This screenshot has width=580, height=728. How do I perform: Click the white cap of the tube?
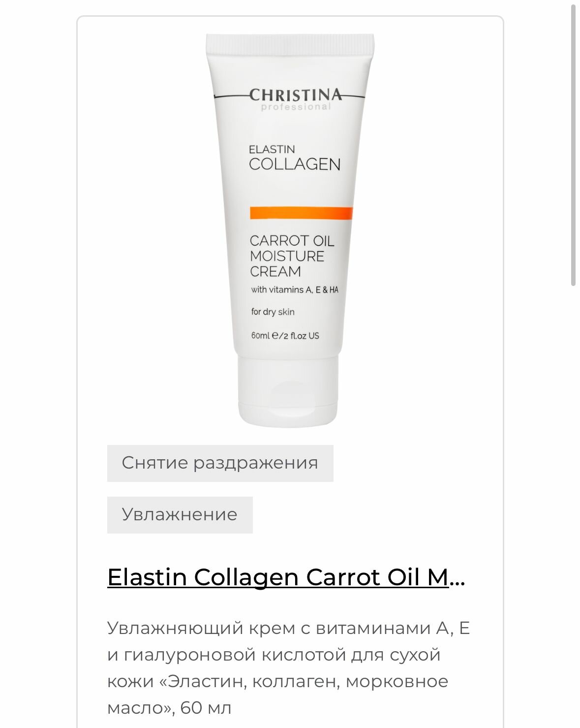tap(288, 391)
